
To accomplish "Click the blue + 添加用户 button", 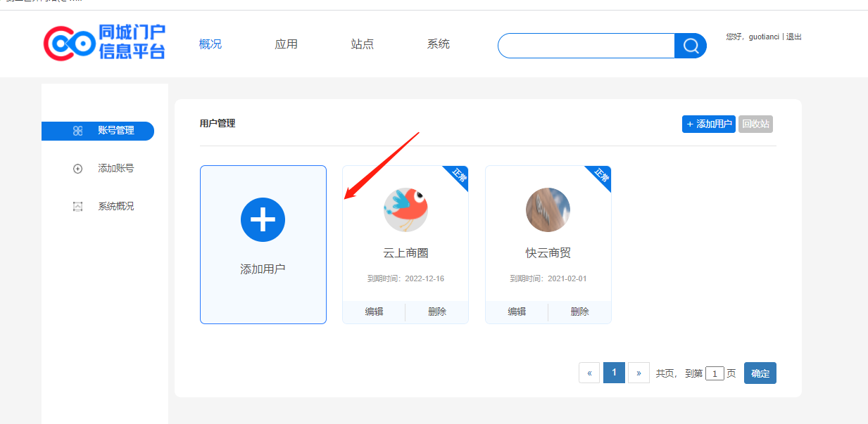I will pyautogui.click(x=709, y=124).
